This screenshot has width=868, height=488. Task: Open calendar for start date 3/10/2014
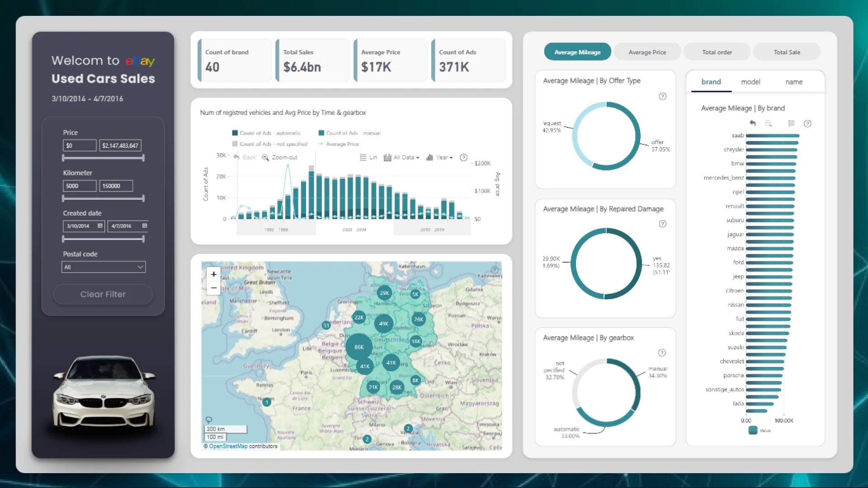(x=100, y=225)
